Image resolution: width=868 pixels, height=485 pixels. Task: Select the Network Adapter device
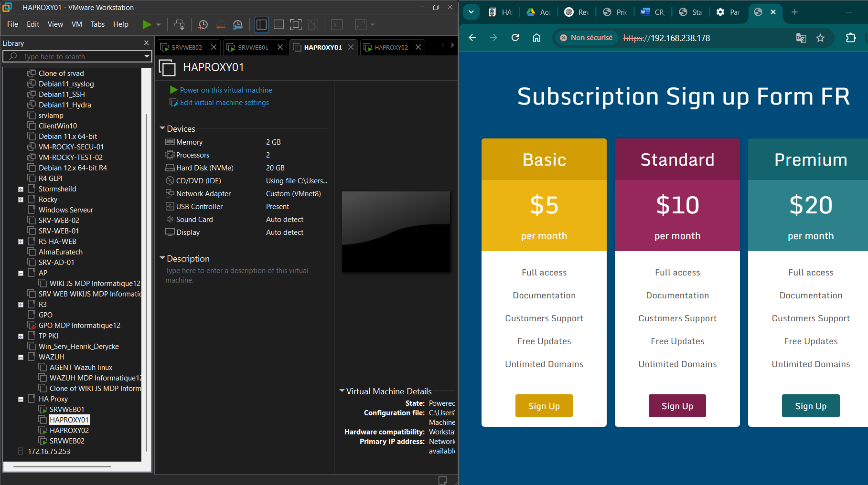click(x=246, y=194)
